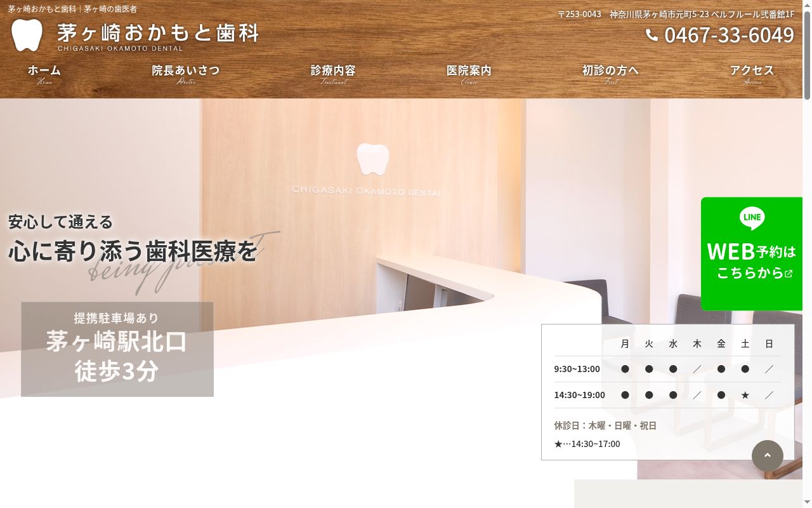Click the phone handset icon
The width and height of the screenshot is (812, 508).
tap(652, 35)
